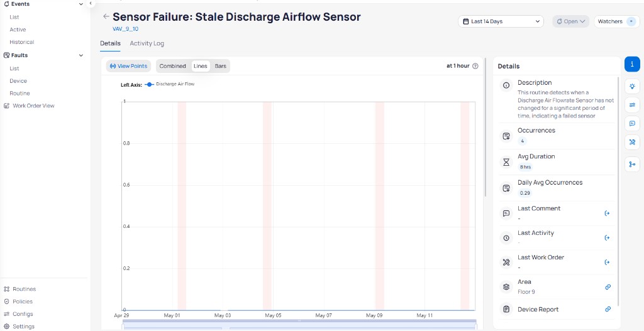Image resolution: width=644 pixels, height=331 pixels.
Task: Open the Open status dropdown
Action: (570, 21)
